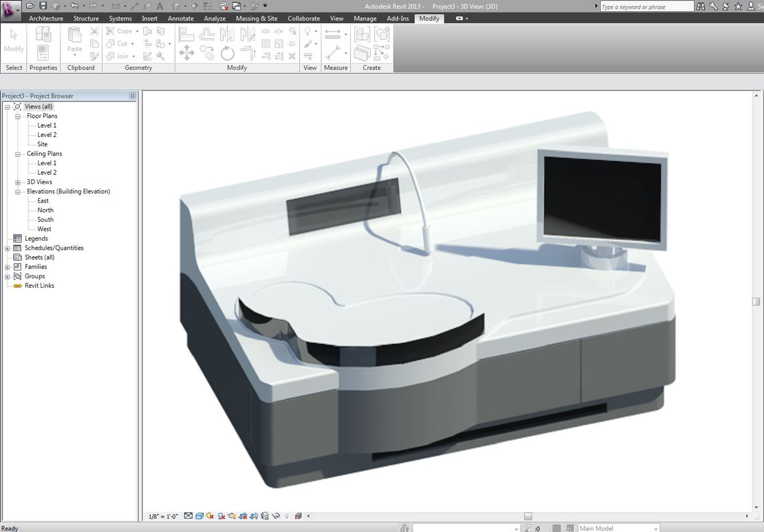Toggle Reveal Hidden Elements lightbulb in view bar
This screenshot has height=532, width=764.
[287, 516]
